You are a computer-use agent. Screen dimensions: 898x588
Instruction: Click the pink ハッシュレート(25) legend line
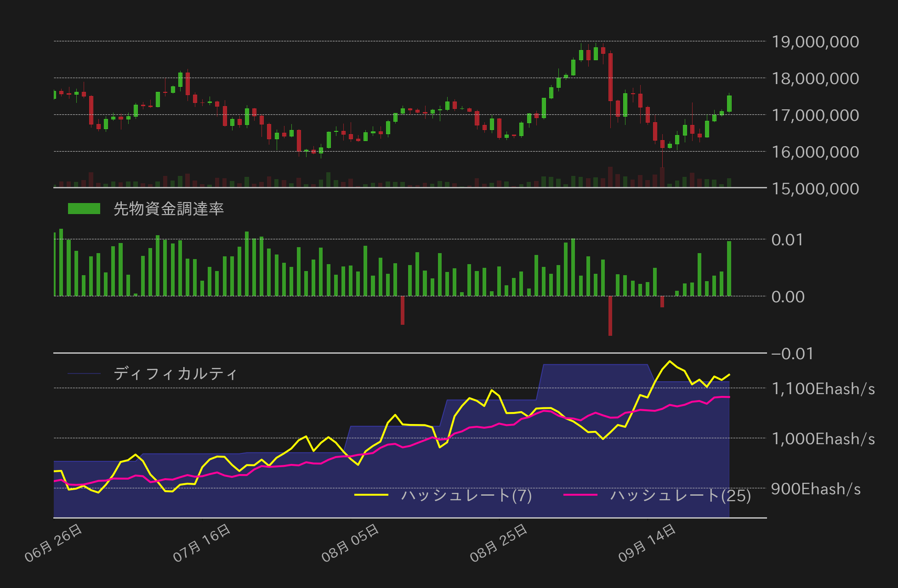580,495
